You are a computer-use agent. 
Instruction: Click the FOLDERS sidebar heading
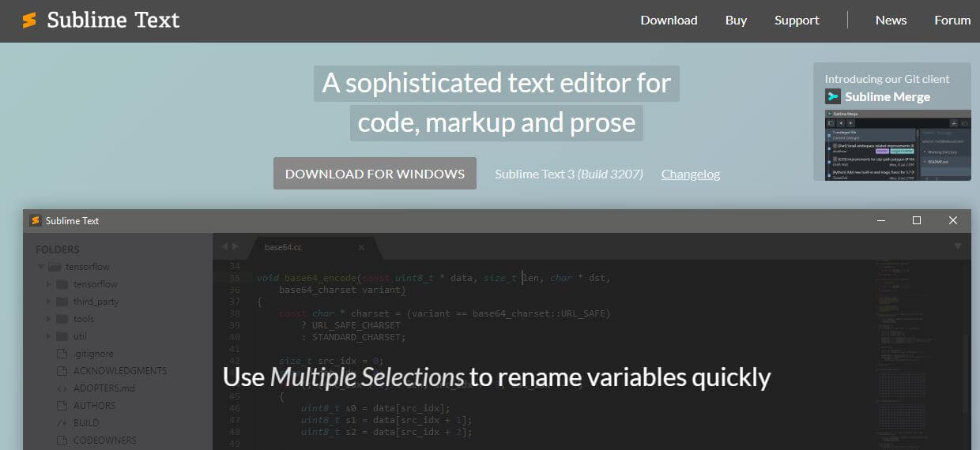coord(58,249)
